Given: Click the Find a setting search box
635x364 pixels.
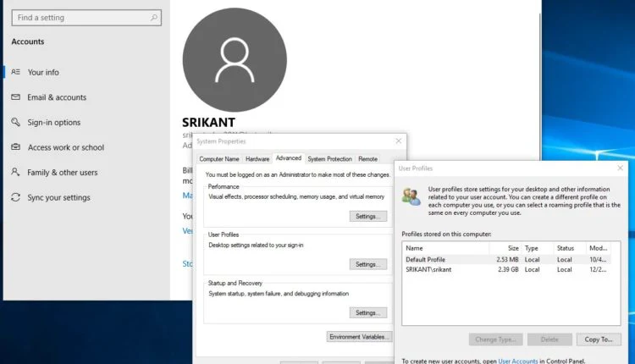Looking at the screenshot, I should pyautogui.click(x=86, y=18).
